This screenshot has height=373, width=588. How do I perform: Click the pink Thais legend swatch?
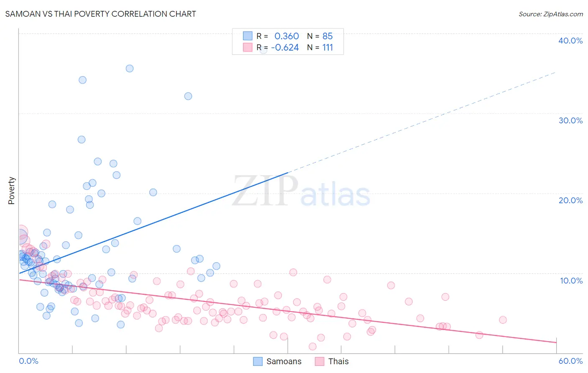tap(320, 361)
